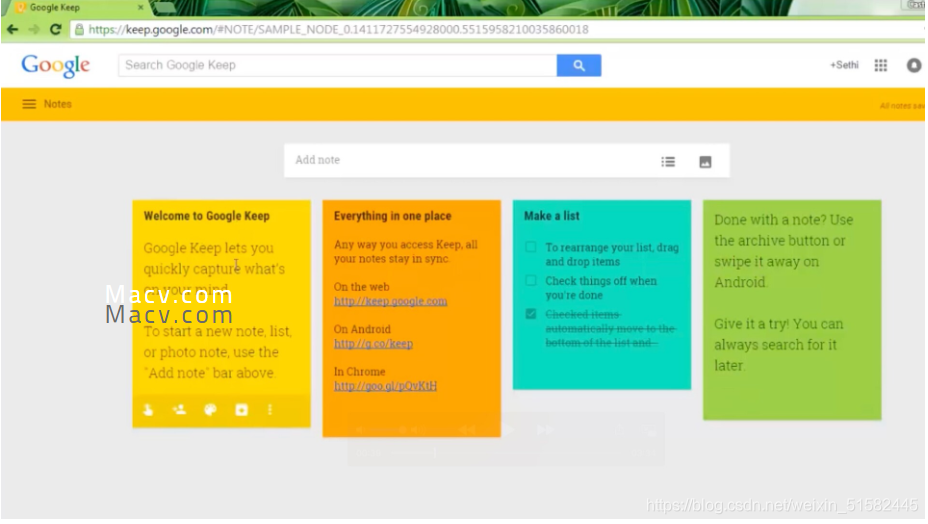Reload the page with the refresh icon

[55, 29]
